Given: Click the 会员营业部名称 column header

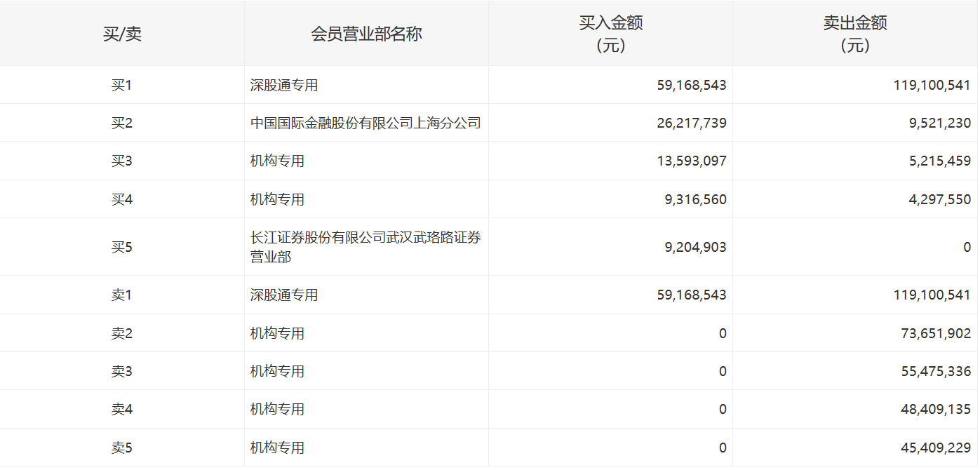Looking at the screenshot, I should [366, 34].
